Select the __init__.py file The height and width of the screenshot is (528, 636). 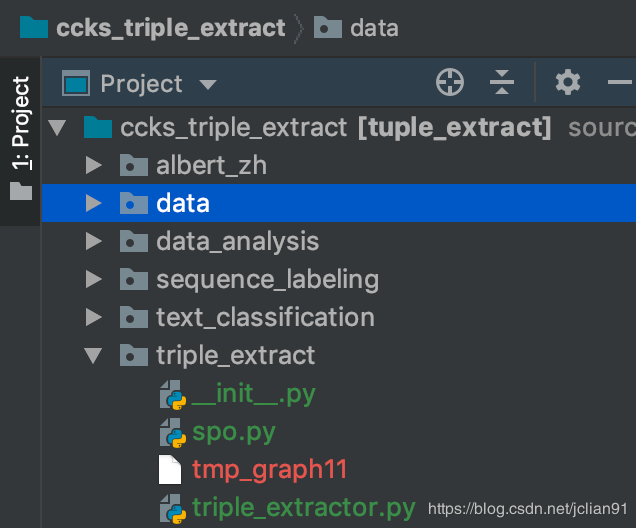point(254,394)
